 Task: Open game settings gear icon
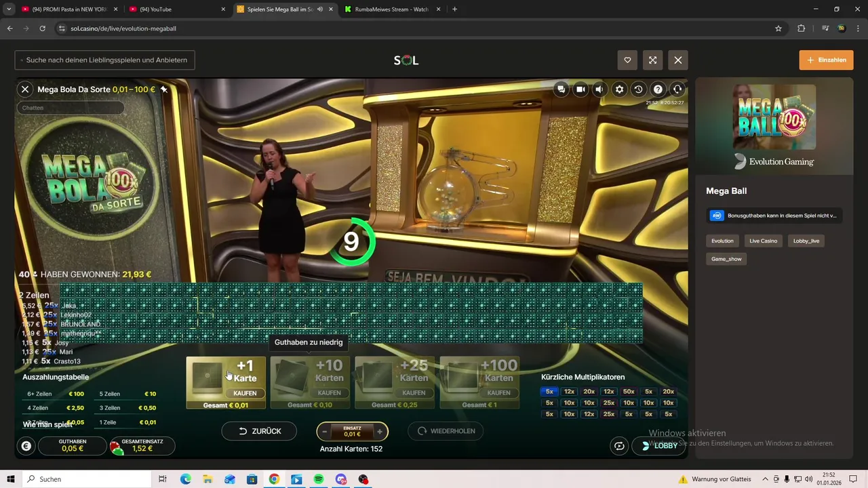[619, 89]
